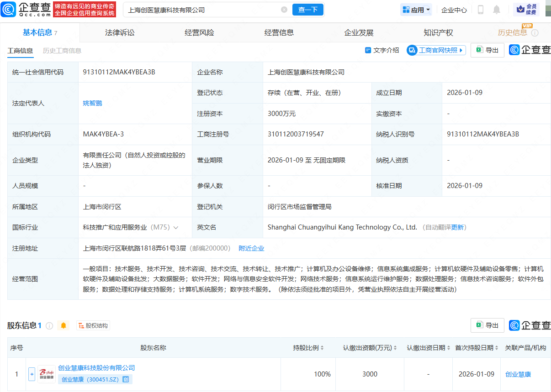Image resolution: width=551 pixels, height=392 pixels.
Task: Sort by 认缴出资额(万元) column
Action: (395, 348)
